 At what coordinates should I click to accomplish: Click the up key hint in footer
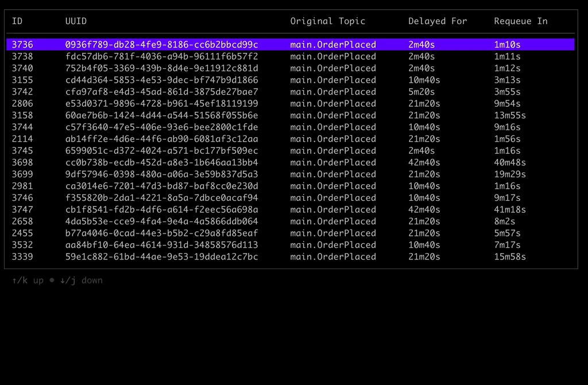tap(28, 281)
